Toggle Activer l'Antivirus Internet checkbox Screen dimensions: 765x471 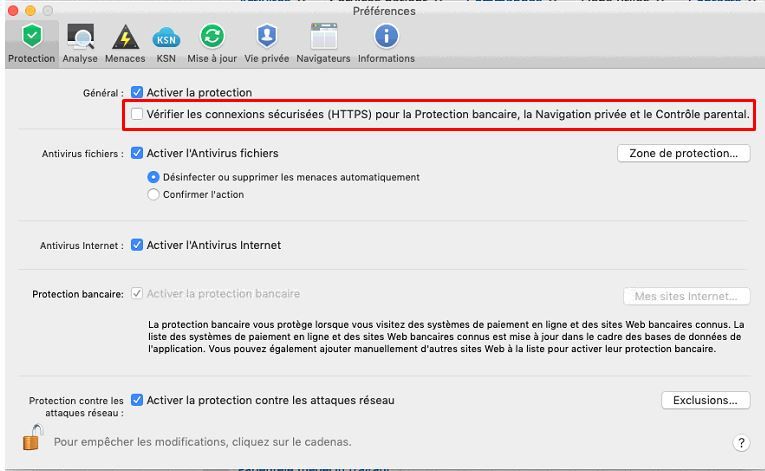[x=137, y=245]
